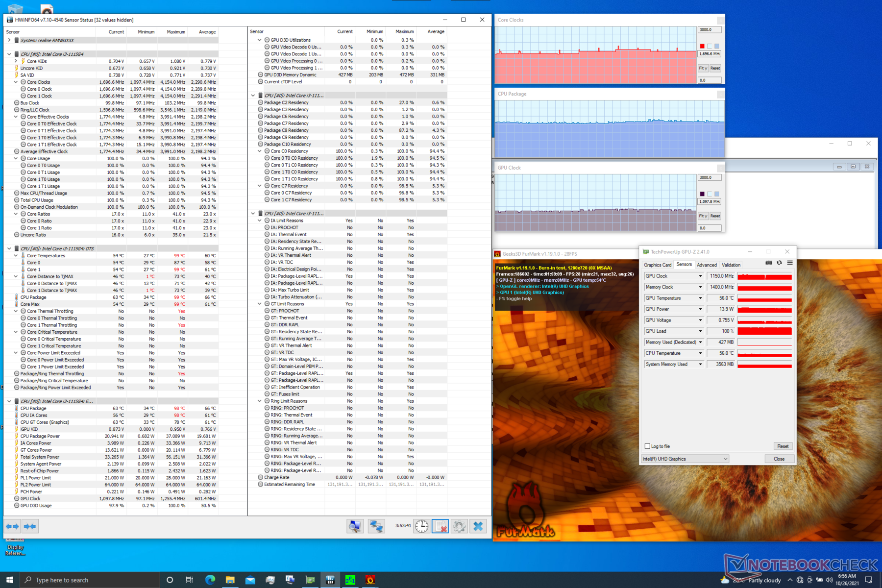Open GPU Temperature sensor dropdown in GPU-Z
This screenshot has width=882, height=588.
(700, 298)
